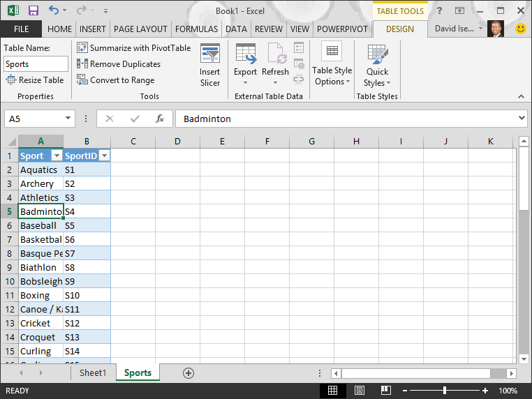The height and width of the screenshot is (399, 532).
Task: Click the user profile photo
Action: [x=496, y=29]
